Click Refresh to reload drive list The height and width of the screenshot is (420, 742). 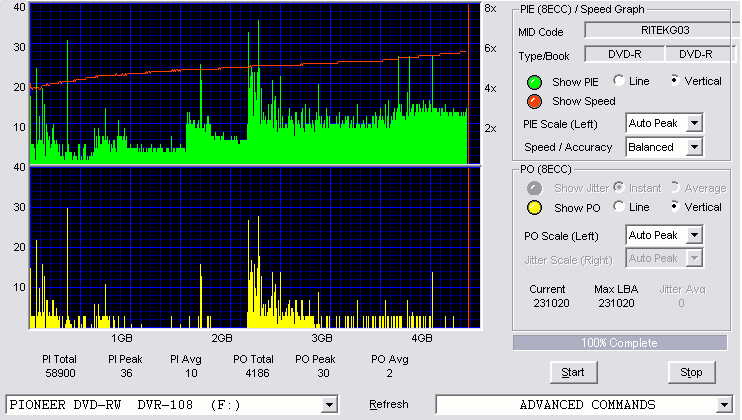(389, 404)
